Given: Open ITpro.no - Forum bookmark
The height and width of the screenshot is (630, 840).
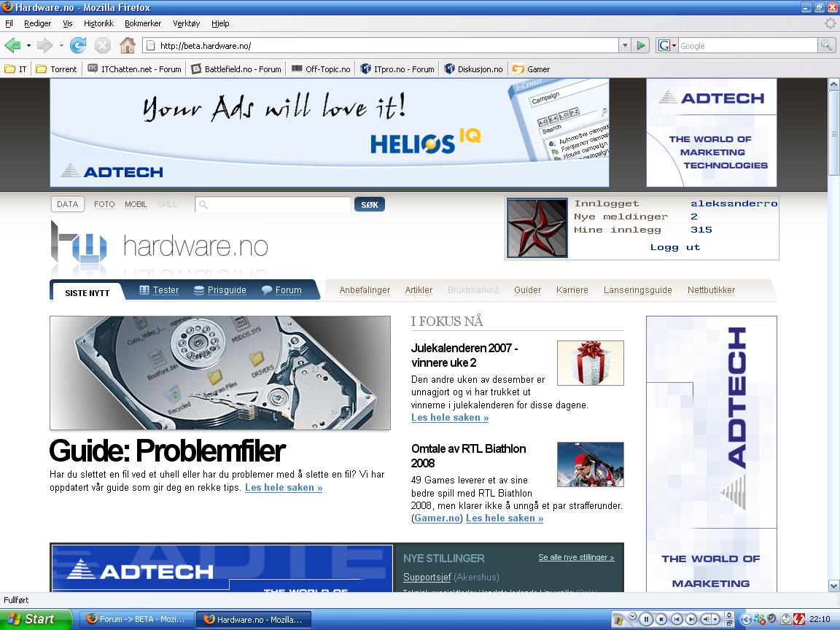Looking at the screenshot, I should coord(397,69).
